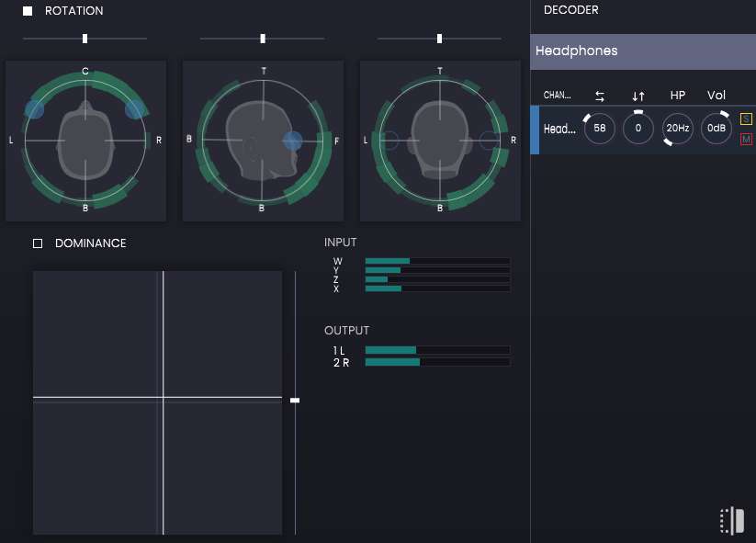This screenshot has height=543, width=756.
Task: Solo the Headphones channel
Action: 746,119
